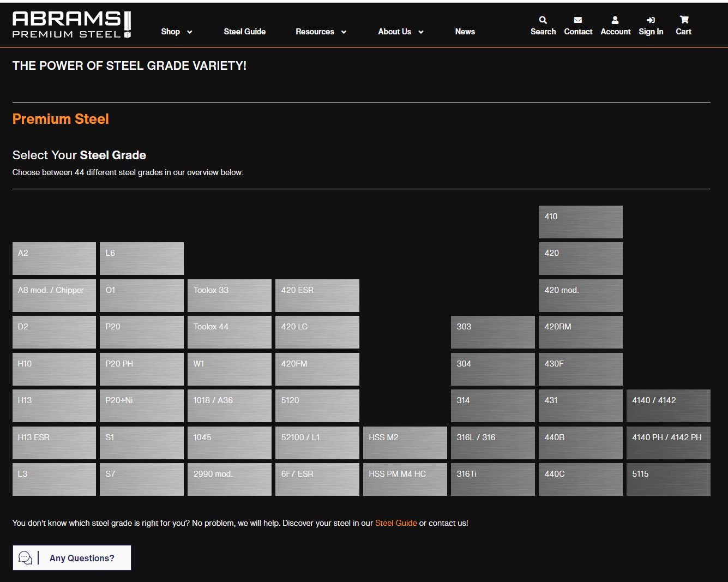Click the Search magnifier icon
728x582 pixels.
pyautogui.click(x=543, y=20)
